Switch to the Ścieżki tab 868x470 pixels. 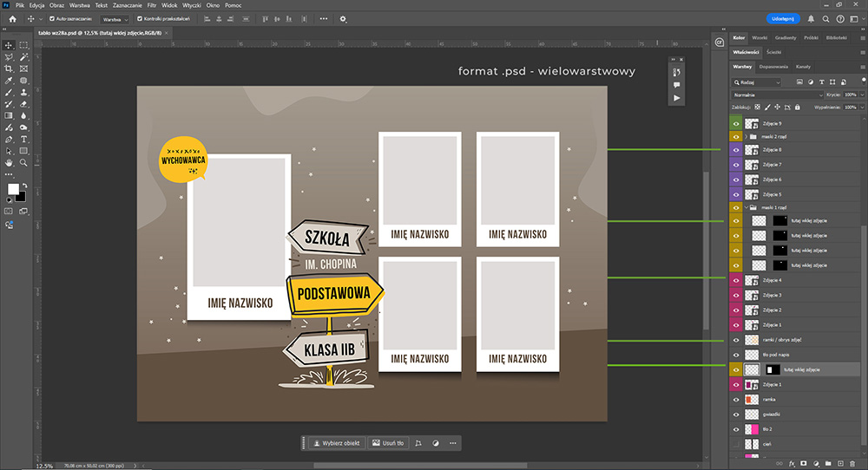click(x=774, y=53)
